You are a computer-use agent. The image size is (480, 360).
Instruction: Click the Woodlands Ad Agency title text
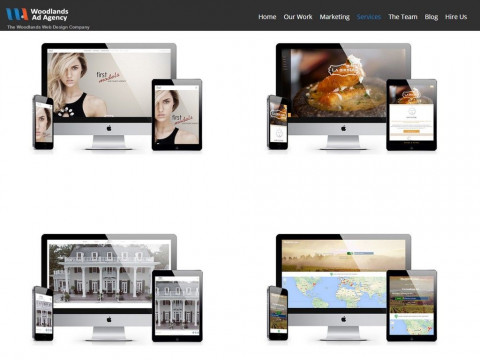click(49, 14)
